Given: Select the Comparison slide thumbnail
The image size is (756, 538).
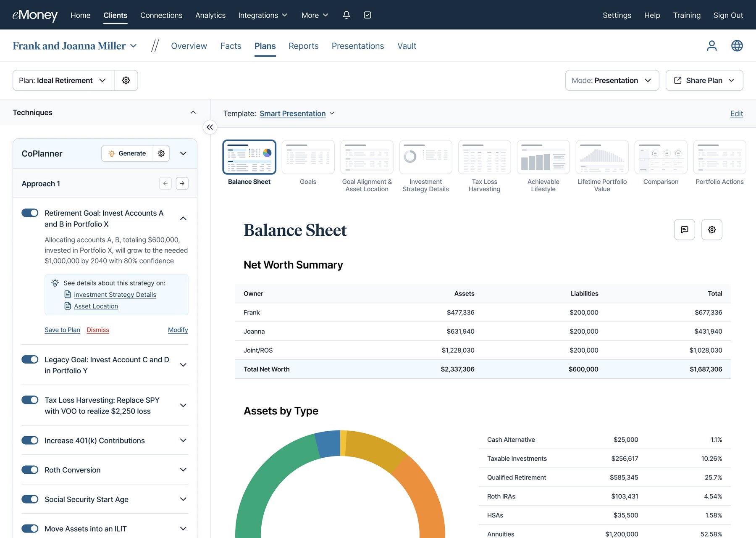Looking at the screenshot, I should [x=661, y=157].
